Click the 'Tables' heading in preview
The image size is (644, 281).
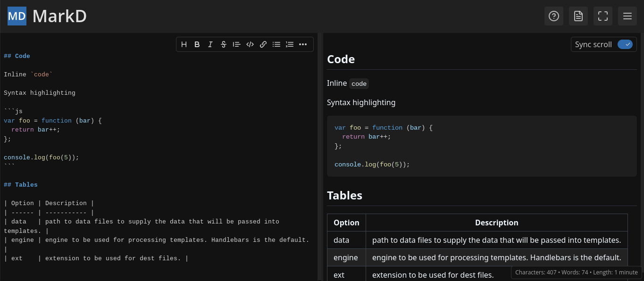344,196
